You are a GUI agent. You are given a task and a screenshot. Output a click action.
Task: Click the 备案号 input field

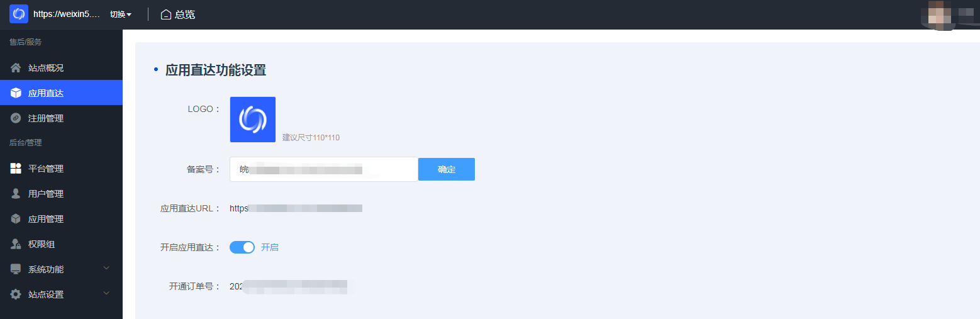point(324,169)
